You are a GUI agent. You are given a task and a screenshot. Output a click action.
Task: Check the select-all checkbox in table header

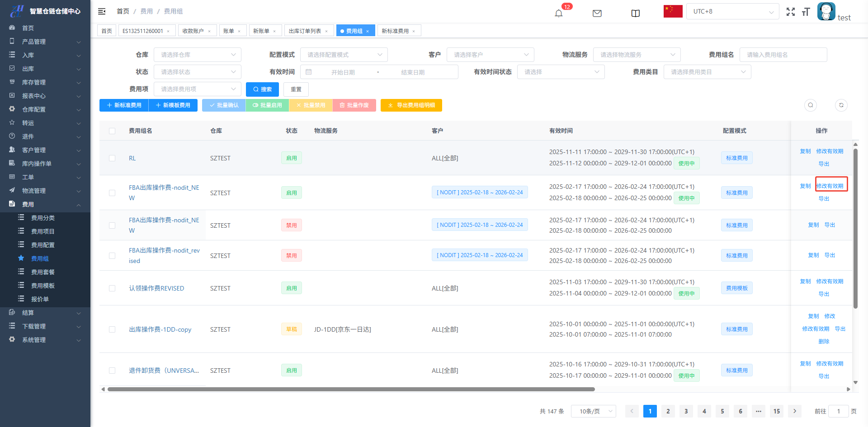(112, 131)
